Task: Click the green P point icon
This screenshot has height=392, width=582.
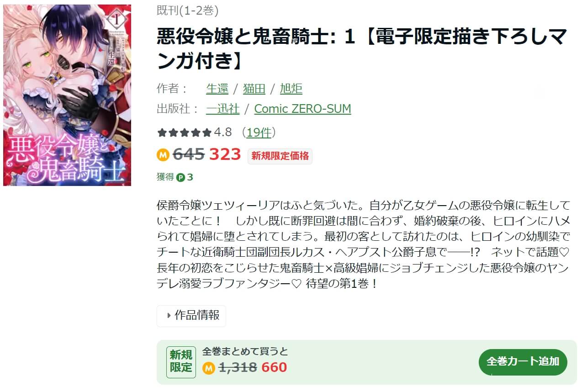Action: pyautogui.click(x=181, y=177)
